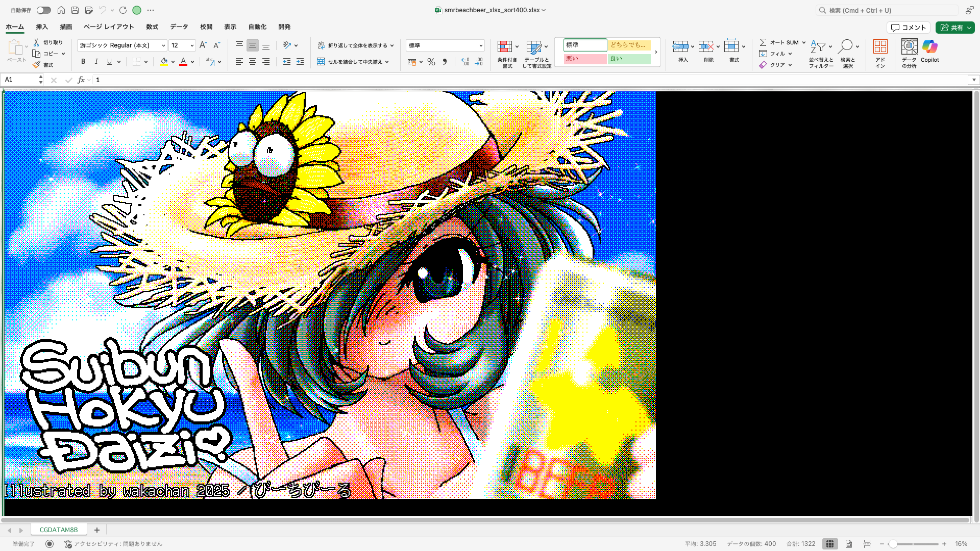Decrease font size with the smaller A icon
980x551 pixels.
tap(216, 45)
